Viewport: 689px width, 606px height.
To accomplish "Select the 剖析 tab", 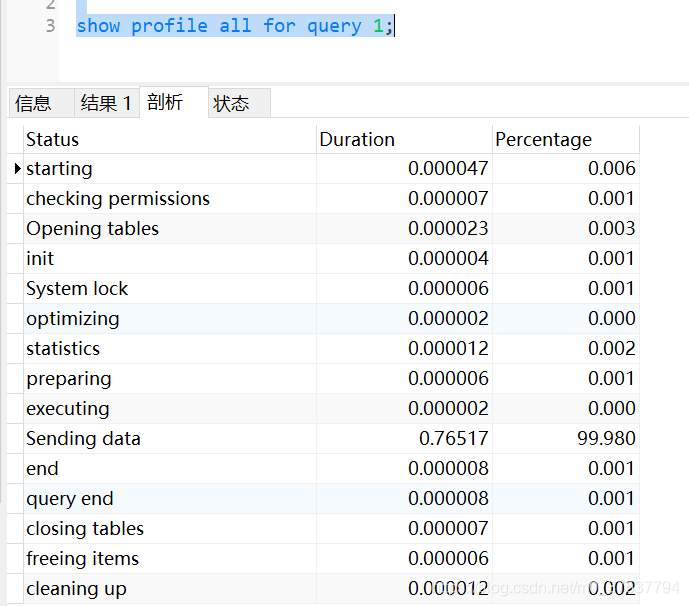I will click(174, 102).
